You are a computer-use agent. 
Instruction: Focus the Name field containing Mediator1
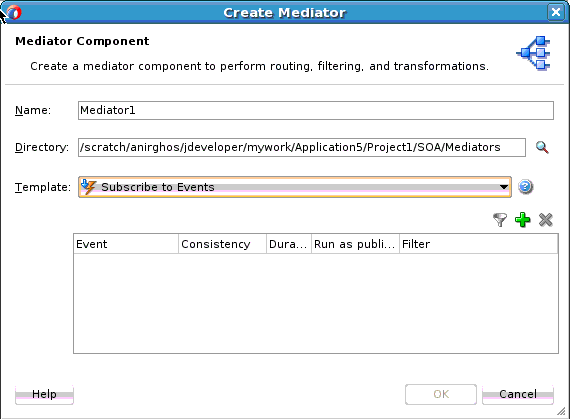coord(316,110)
